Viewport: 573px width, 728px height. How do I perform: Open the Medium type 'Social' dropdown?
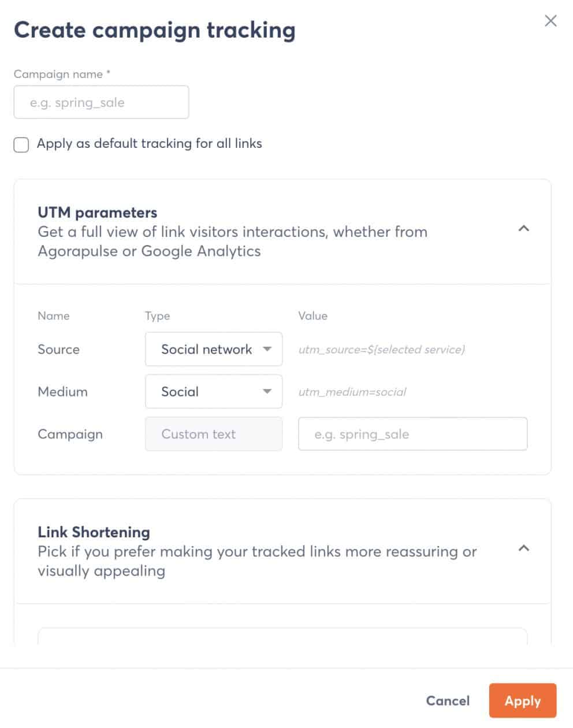pos(214,392)
